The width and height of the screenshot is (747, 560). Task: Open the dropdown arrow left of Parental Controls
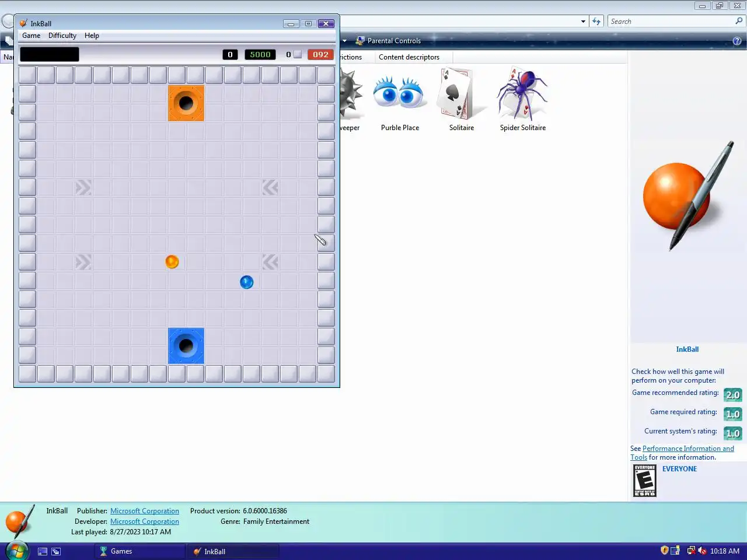pyautogui.click(x=344, y=41)
